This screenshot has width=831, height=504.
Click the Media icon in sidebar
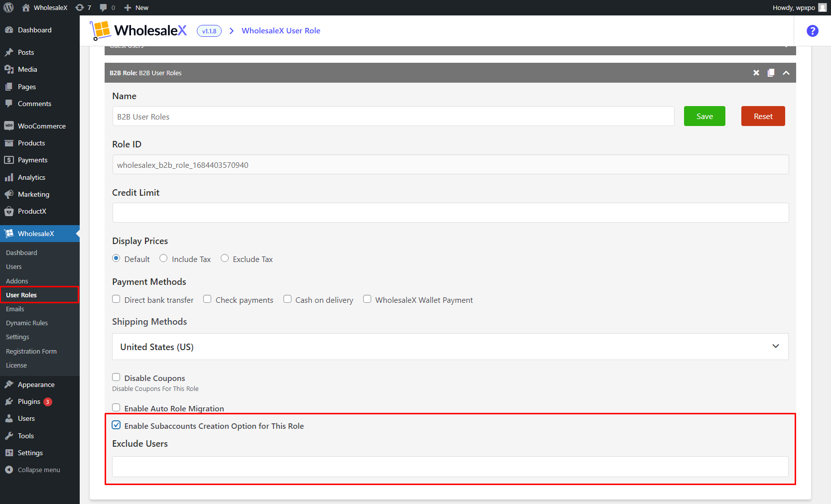(9, 69)
